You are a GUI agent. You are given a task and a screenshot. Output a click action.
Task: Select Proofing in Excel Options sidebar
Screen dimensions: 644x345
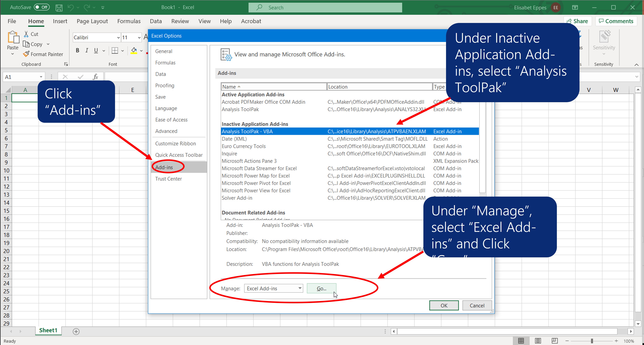click(165, 86)
